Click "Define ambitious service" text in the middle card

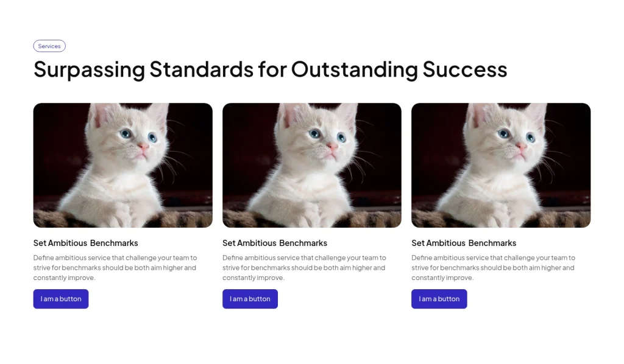(x=261, y=257)
